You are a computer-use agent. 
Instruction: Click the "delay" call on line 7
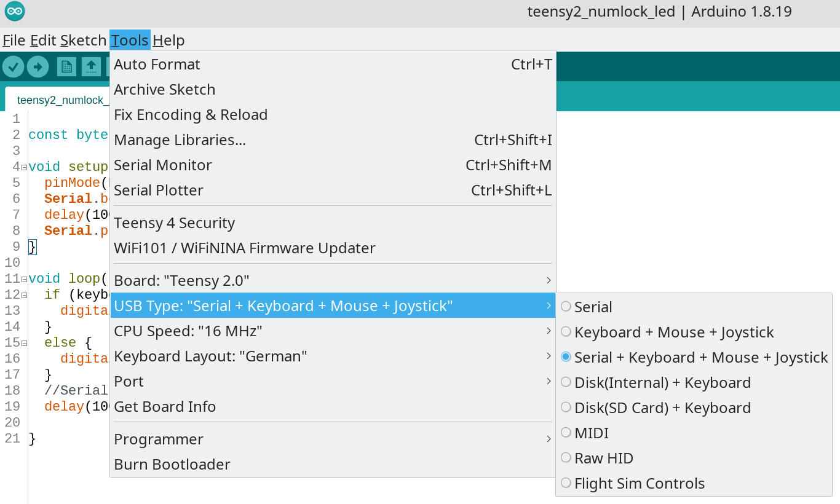click(64, 215)
